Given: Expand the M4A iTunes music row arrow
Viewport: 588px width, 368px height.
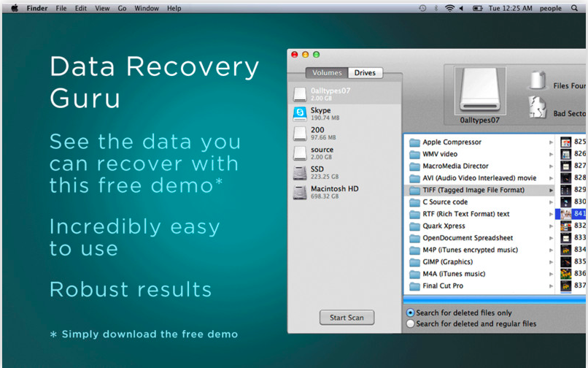Looking at the screenshot, I should coord(551,274).
